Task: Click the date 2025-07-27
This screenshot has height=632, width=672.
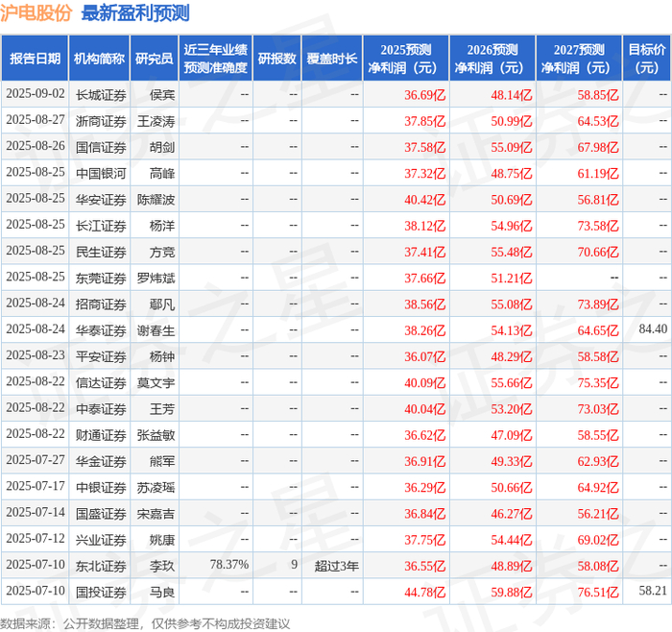Action: tap(36, 460)
